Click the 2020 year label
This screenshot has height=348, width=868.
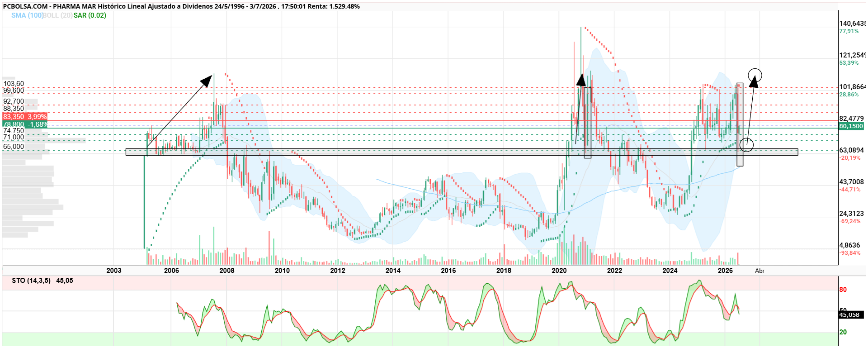559,271
